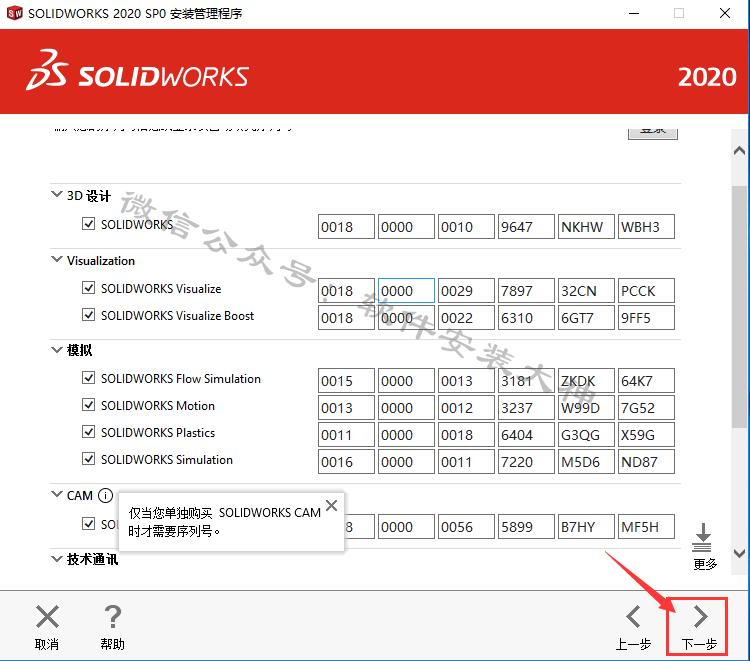Toggle SOLIDWORKS Plastics checkbox
750x661 pixels.
pos(88,431)
